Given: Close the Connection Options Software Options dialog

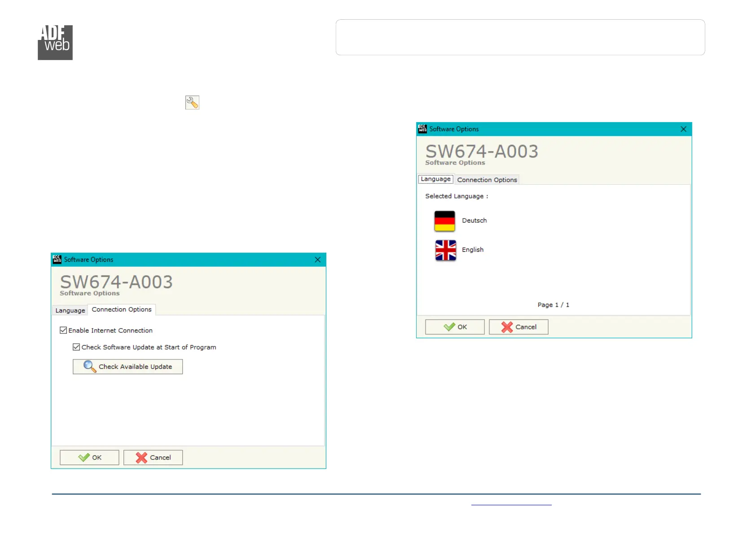Looking at the screenshot, I should click(x=317, y=260).
